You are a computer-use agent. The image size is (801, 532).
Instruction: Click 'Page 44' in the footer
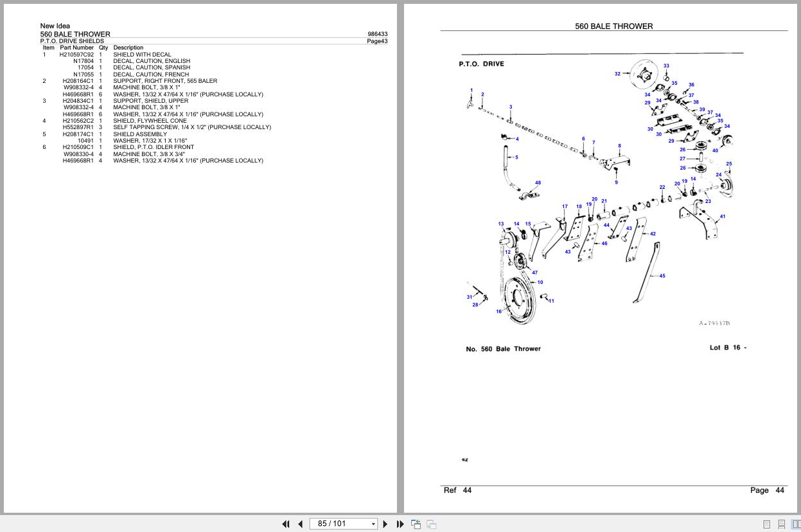tap(767, 490)
